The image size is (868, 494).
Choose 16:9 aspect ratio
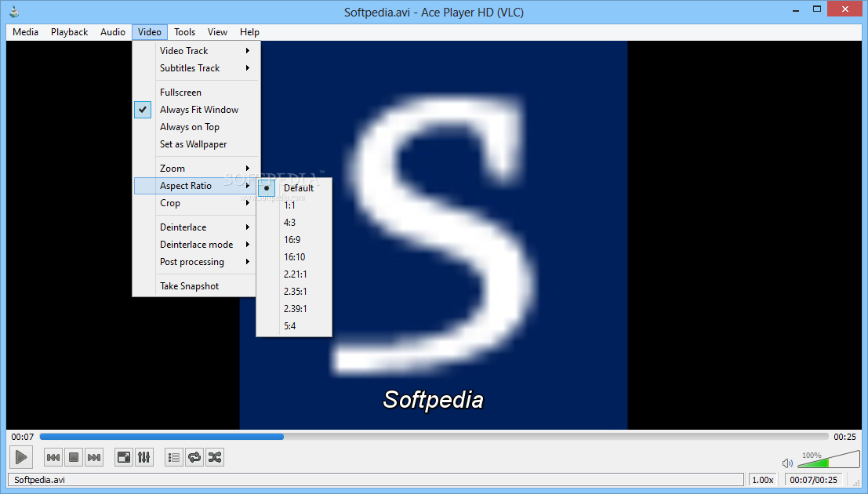294,239
